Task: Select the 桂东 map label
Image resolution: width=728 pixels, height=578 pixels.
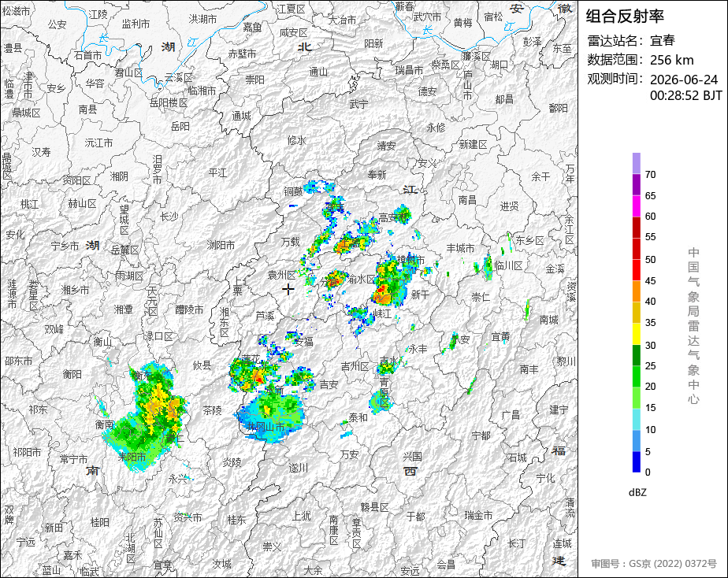Action: [236, 520]
